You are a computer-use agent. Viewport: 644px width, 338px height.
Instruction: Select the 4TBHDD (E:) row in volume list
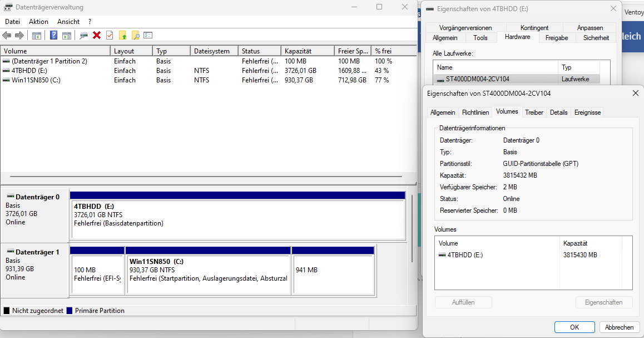pos(208,70)
